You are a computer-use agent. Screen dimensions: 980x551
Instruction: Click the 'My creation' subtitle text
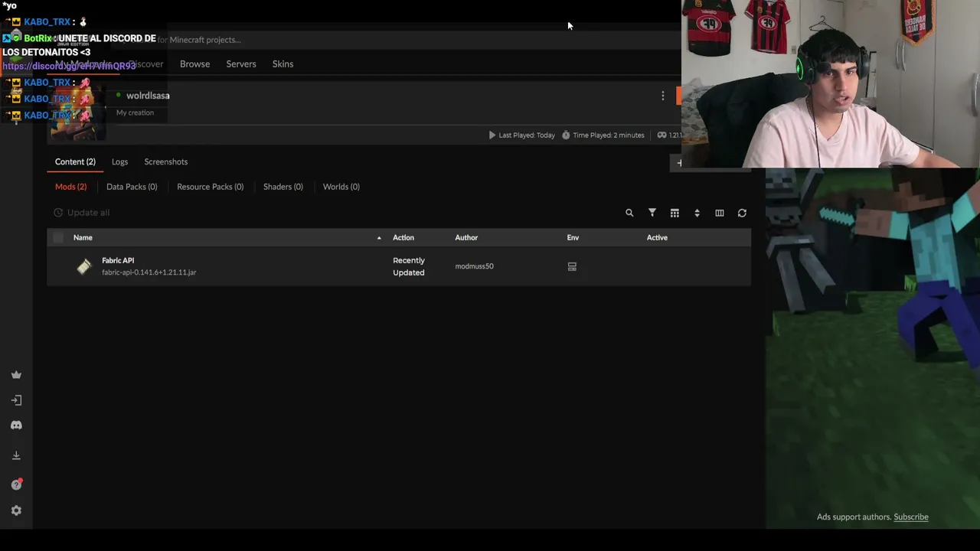click(x=135, y=113)
